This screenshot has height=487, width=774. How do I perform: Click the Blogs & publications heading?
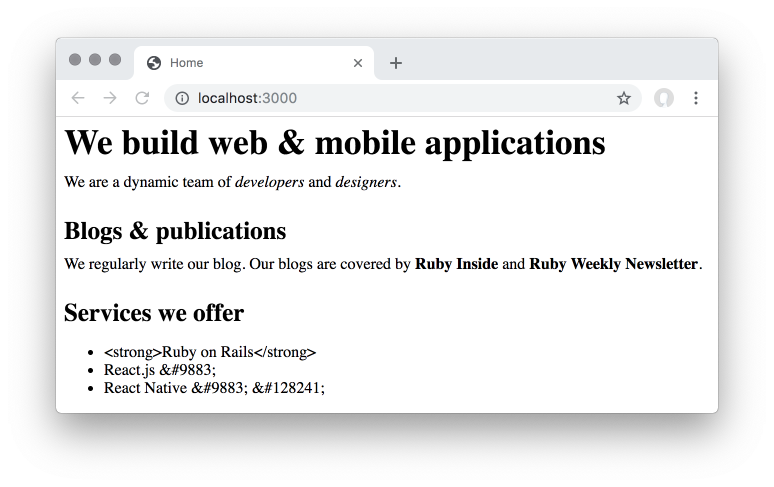[x=175, y=231]
